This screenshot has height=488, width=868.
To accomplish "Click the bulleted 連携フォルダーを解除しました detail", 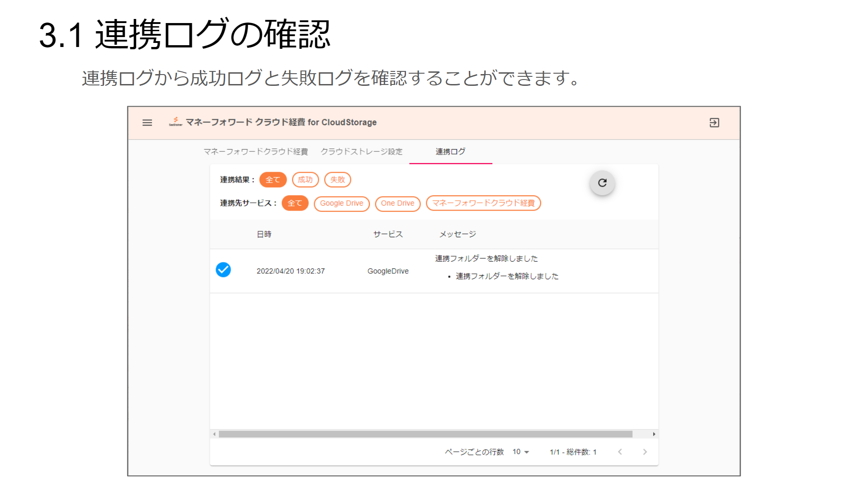I will pyautogui.click(x=507, y=276).
